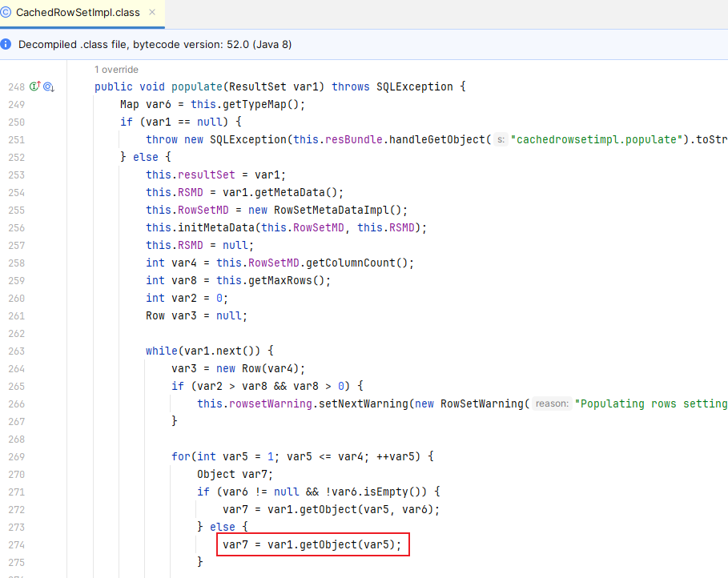Click line number 263 in the gutter
The width and height of the screenshot is (728, 578).
(16, 351)
